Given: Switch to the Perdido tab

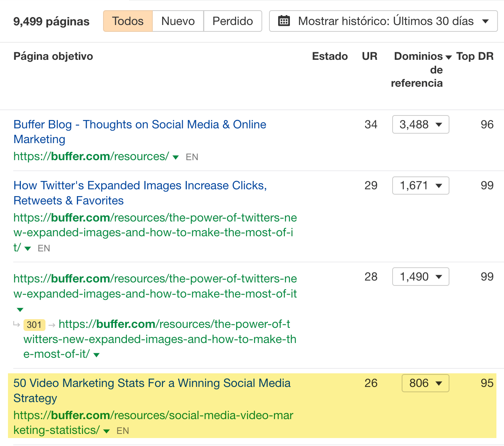Looking at the screenshot, I should click(x=232, y=21).
